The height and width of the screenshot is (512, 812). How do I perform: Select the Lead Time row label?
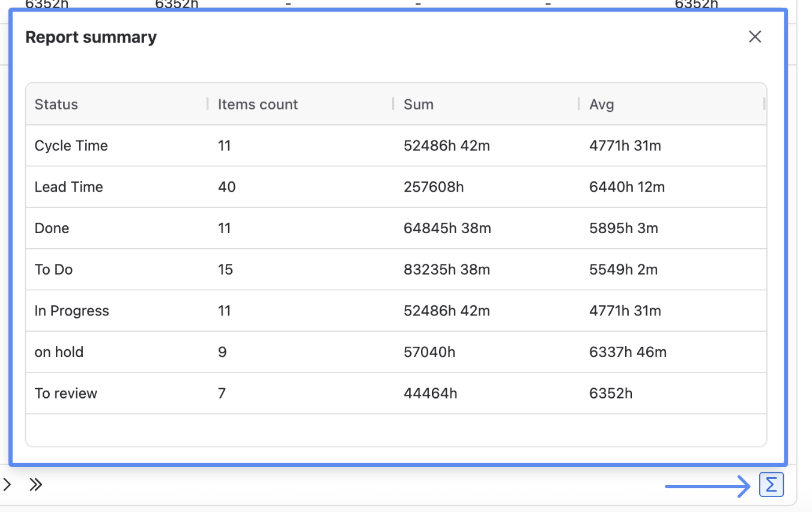pyautogui.click(x=68, y=187)
